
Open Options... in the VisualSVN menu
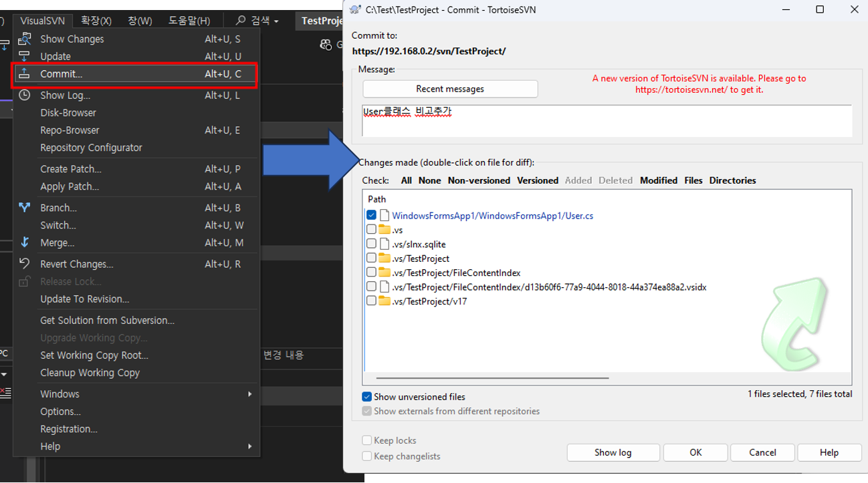pos(136,412)
